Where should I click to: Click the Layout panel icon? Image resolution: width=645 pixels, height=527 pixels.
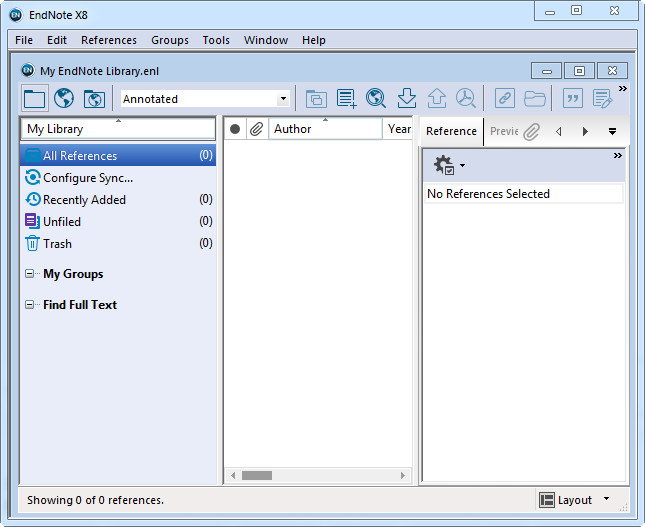pyautogui.click(x=547, y=500)
